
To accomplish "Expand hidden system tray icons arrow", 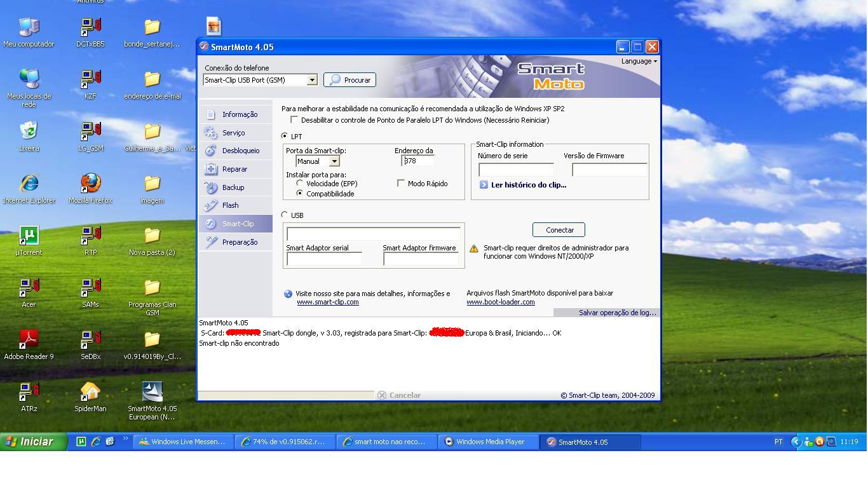I will 796,442.
